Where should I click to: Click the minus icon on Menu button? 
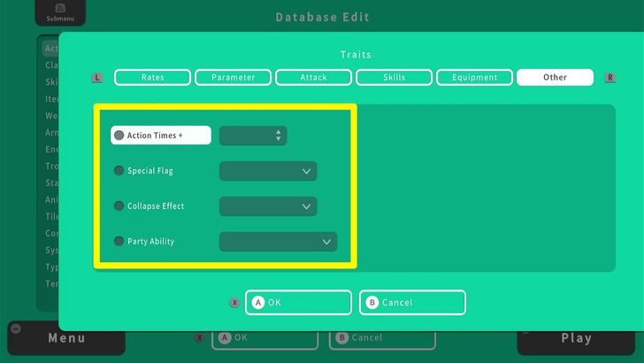click(16, 328)
